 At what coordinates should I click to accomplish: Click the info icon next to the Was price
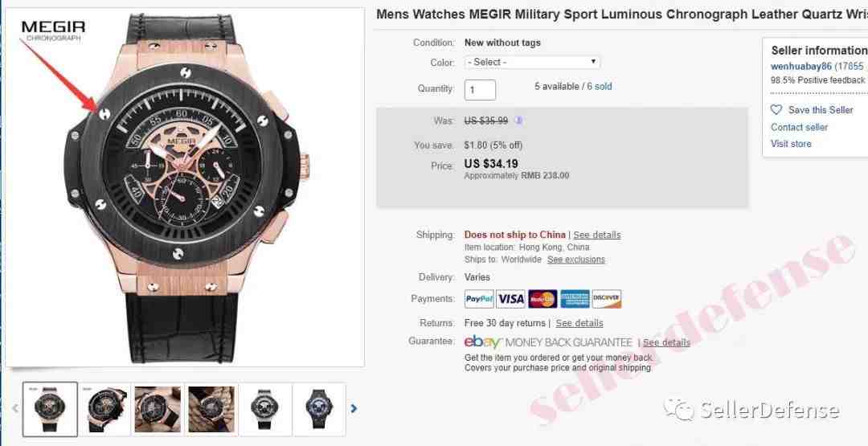coord(518,120)
